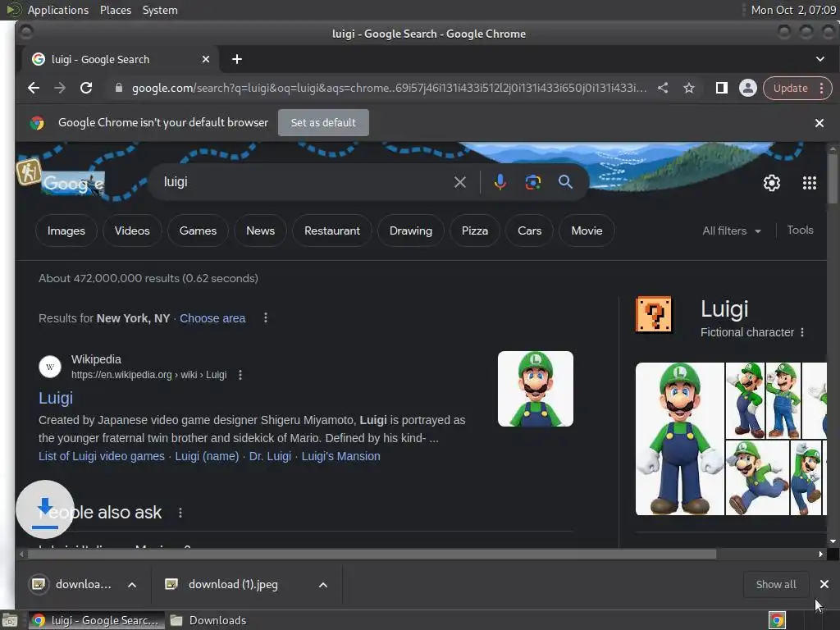Screen dimensions: 840x630
Task: Dismiss the default browser notification bar
Action: coord(819,123)
